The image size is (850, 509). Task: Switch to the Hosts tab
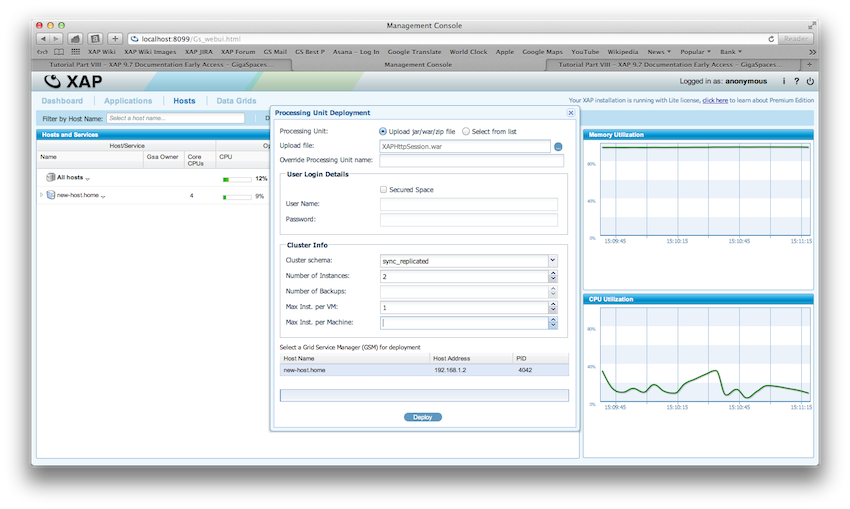tap(184, 101)
